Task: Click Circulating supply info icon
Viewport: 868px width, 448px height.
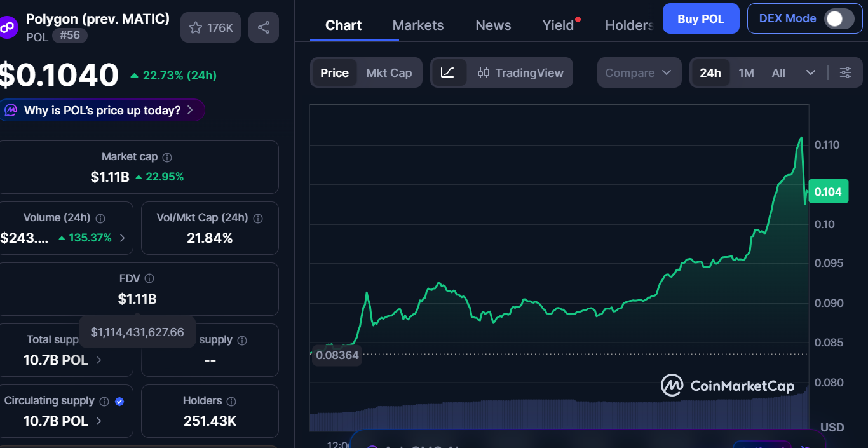Action: 104,401
